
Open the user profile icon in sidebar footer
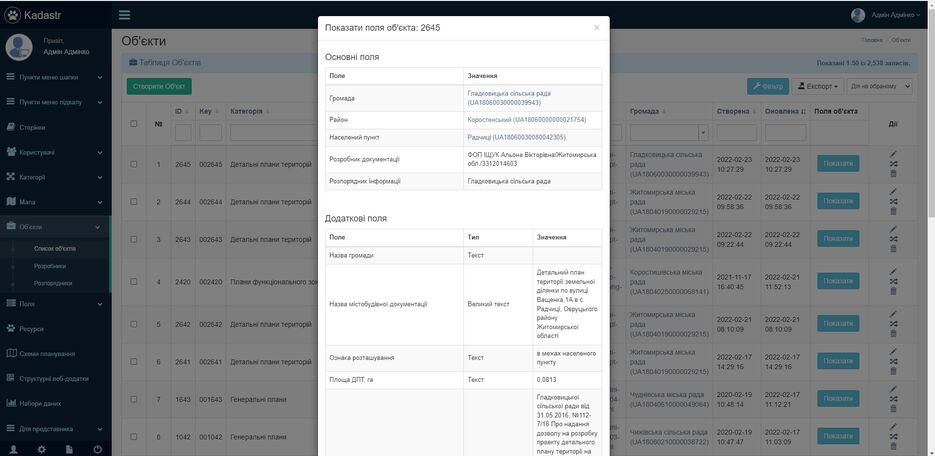coord(13,449)
